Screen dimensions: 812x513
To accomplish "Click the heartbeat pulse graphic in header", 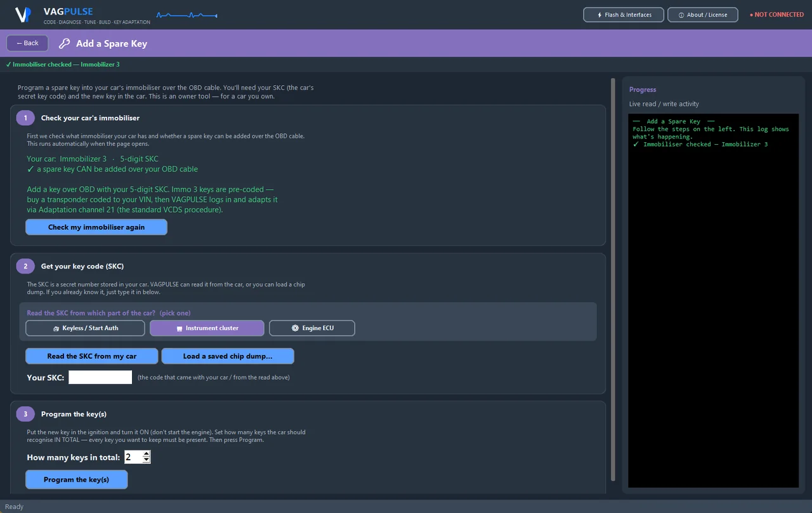I will pos(187,15).
